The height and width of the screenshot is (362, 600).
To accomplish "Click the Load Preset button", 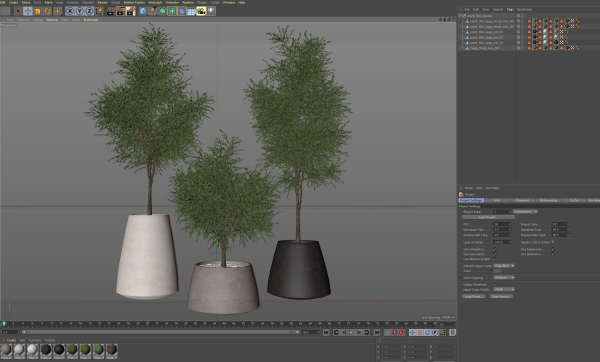I will [x=473, y=297].
